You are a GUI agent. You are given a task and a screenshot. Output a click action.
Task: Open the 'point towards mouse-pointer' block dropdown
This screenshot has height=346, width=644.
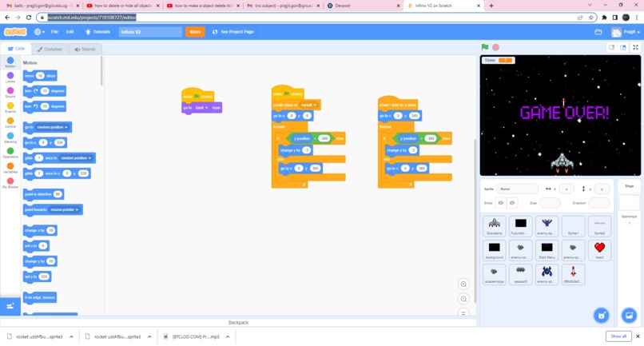[x=64, y=209]
